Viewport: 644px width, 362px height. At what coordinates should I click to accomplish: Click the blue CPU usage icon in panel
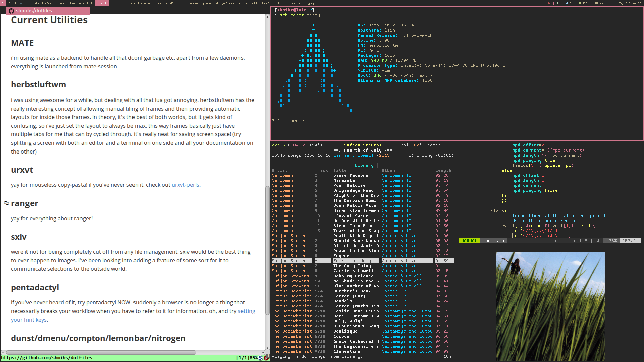tap(567, 3)
